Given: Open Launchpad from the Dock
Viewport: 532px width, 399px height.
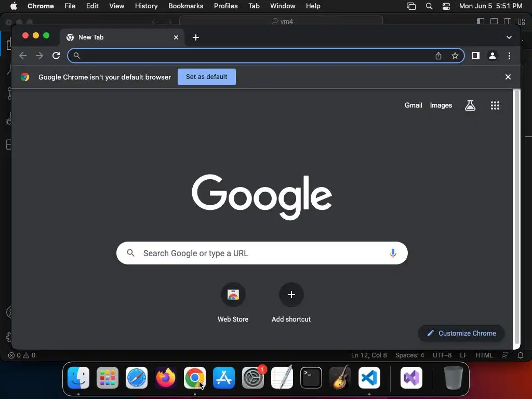Looking at the screenshot, I should (x=108, y=378).
